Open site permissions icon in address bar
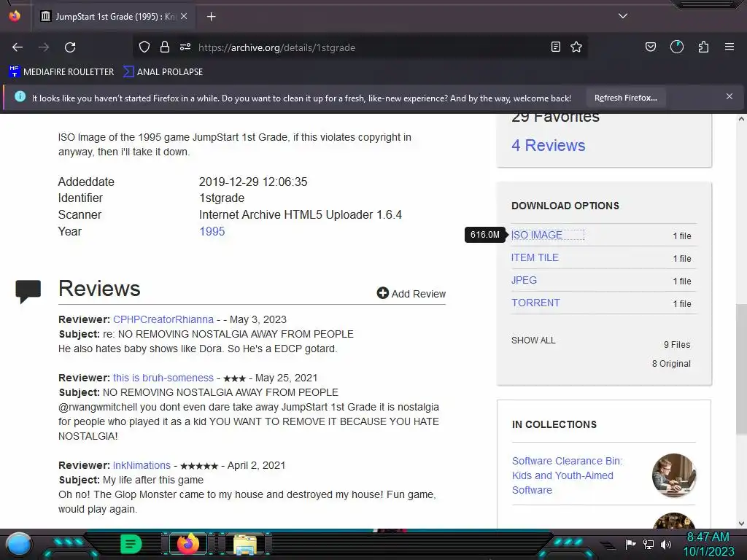The image size is (747, 560). pos(185,47)
